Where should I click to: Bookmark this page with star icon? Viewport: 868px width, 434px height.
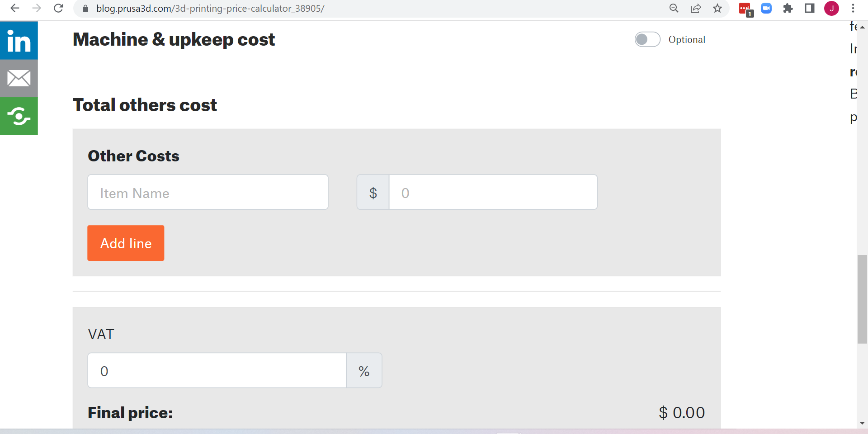[x=717, y=8]
